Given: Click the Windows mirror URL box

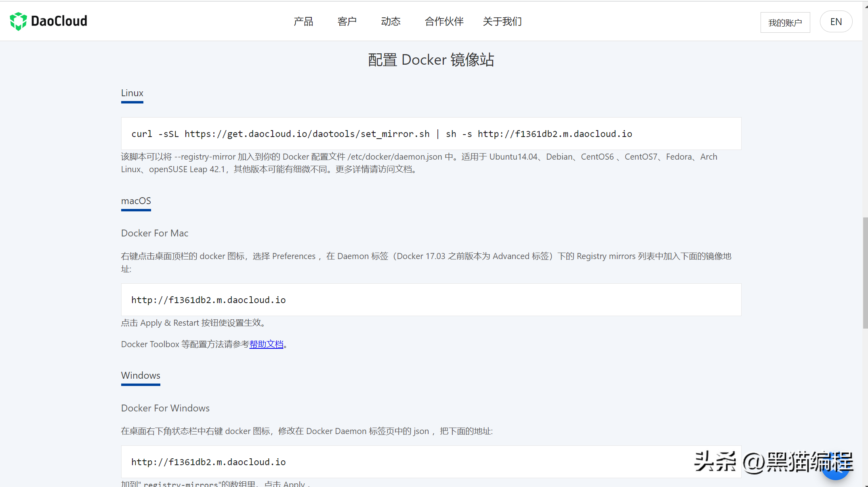Looking at the screenshot, I should pos(404,462).
